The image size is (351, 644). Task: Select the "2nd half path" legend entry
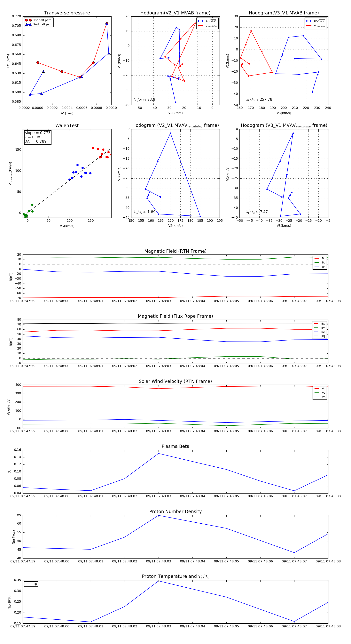[x=39, y=25]
